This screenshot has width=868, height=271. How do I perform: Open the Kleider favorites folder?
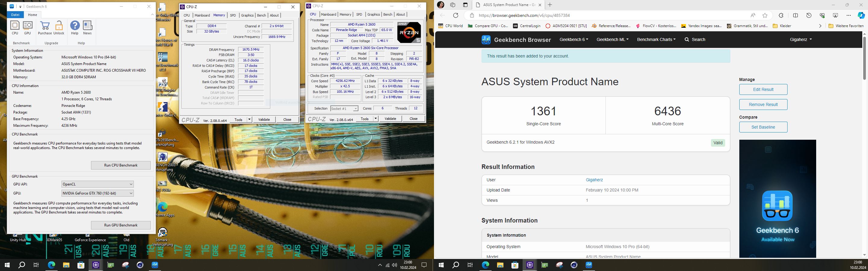coord(782,26)
